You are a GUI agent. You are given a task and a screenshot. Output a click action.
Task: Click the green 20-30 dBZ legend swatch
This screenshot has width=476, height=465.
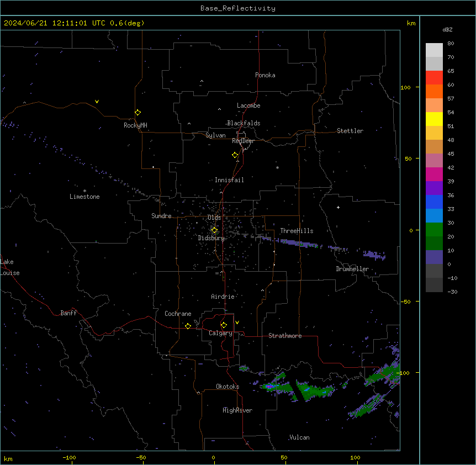[x=434, y=230]
